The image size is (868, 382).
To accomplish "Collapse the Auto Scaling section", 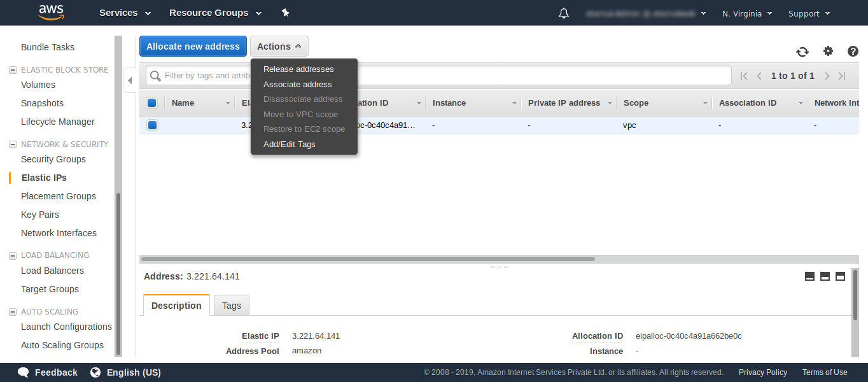I will [x=13, y=312].
